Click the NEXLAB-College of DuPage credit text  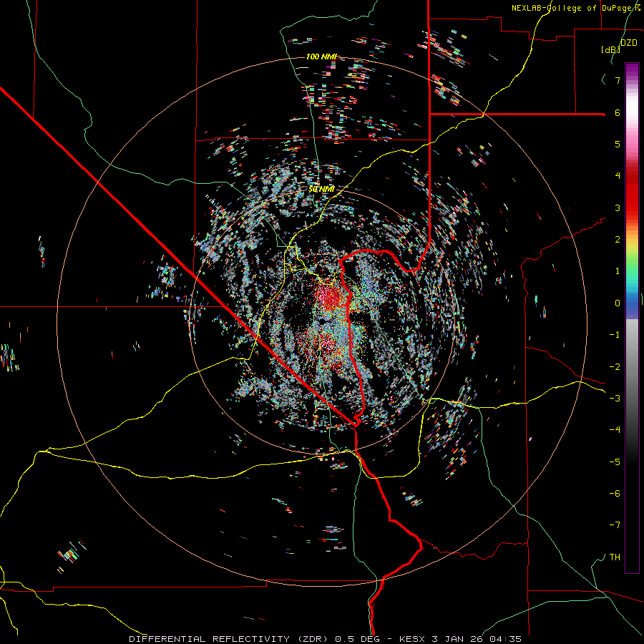[575, 8]
